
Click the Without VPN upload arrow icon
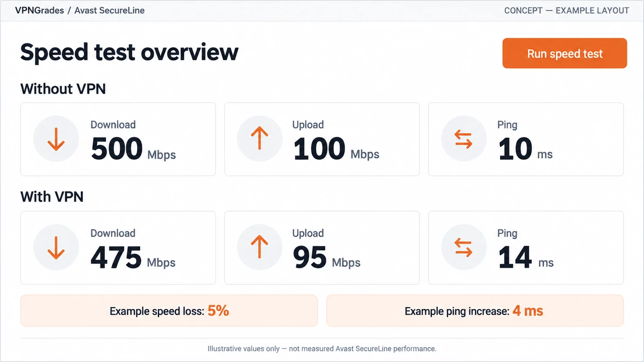click(x=260, y=139)
